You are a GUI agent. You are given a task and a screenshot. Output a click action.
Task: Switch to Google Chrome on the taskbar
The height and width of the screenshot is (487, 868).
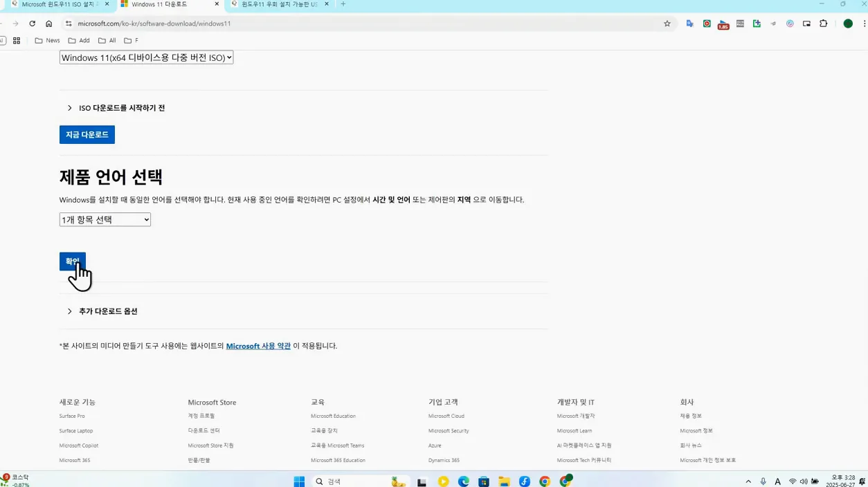545,481
